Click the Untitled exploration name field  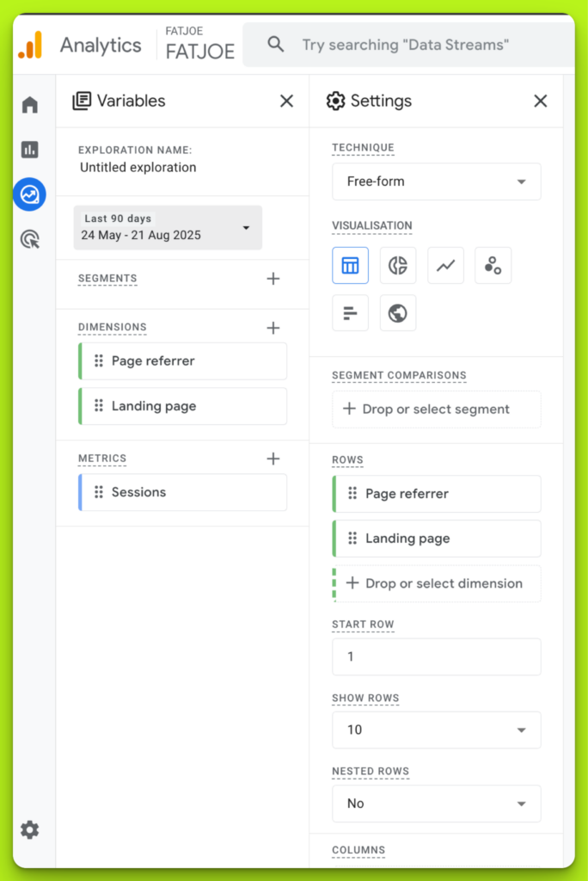click(x=138, y=168)
